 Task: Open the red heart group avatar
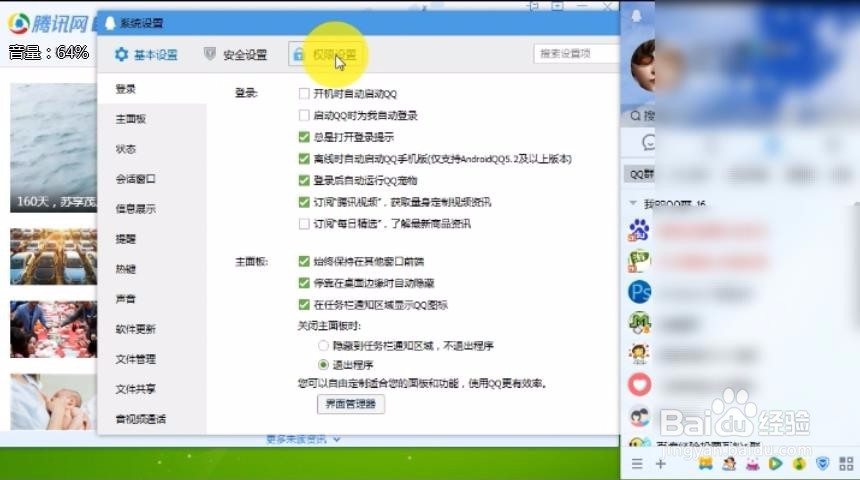click(x=640, y=385)
